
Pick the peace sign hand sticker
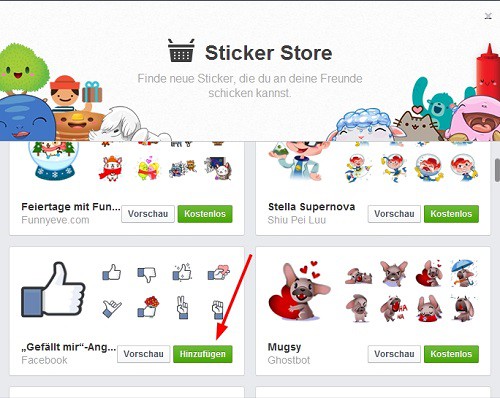click(x=182, y=308)
